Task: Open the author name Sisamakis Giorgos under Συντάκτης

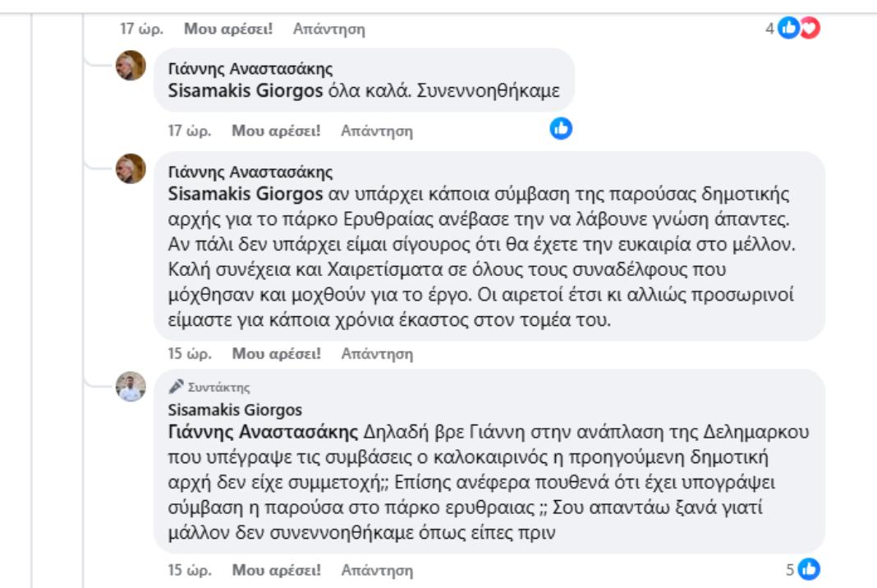Action: [234, 410]
